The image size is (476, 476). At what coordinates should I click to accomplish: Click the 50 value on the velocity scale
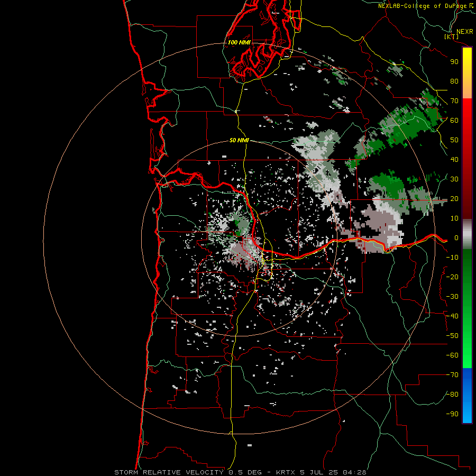(x=454, y=140)
